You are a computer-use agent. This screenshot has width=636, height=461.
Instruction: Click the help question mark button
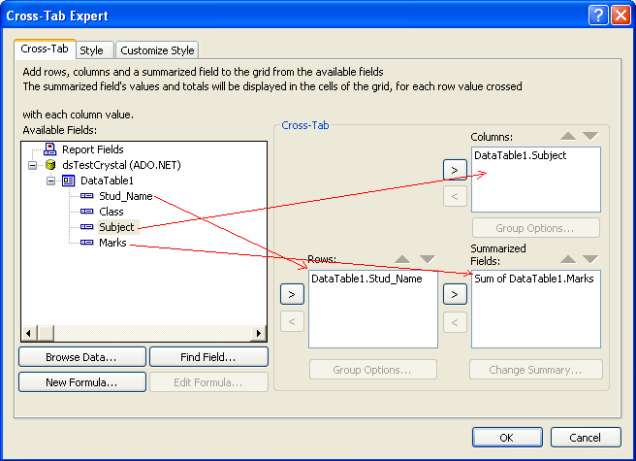pos(596,15)
